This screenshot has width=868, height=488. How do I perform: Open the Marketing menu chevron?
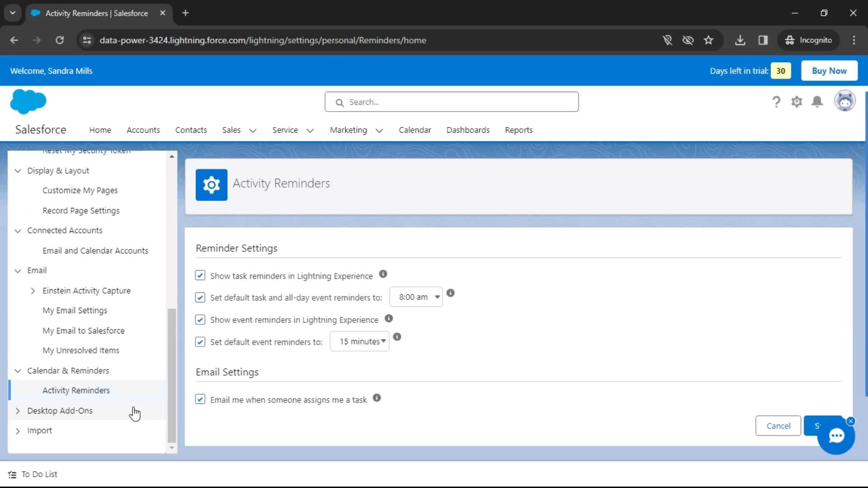(379, 131)
